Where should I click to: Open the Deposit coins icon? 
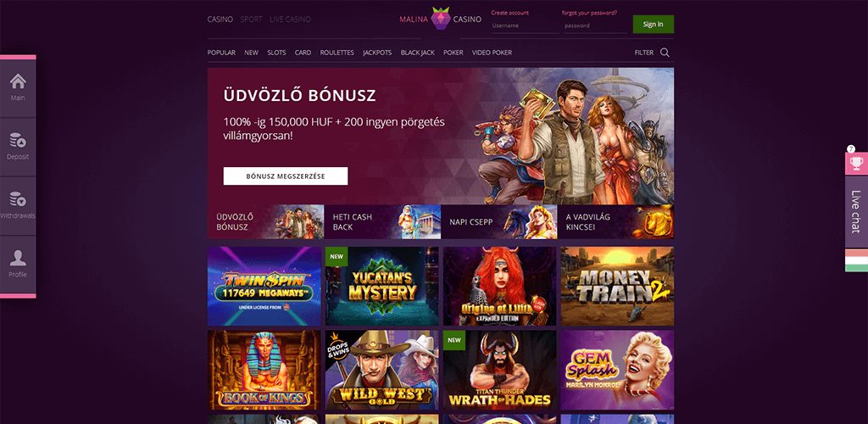tap(18, 140)
